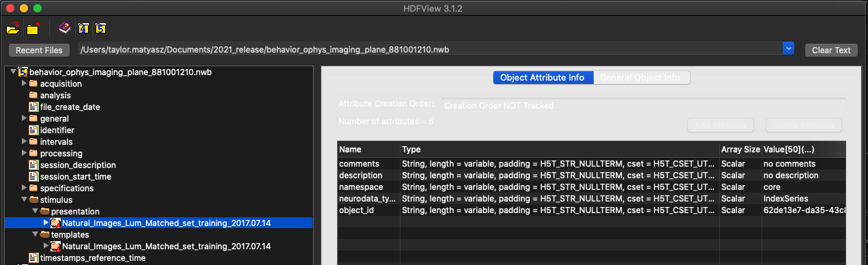Viewport: 868px width, 265px height.
Task: Expand the intervals group
Action: (x=25, y=141)
